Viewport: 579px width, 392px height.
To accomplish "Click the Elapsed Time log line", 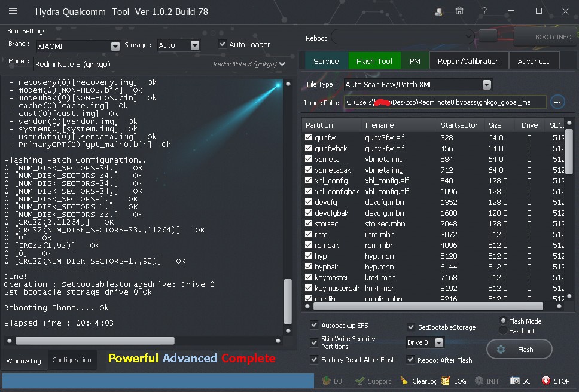I will 59,323.
